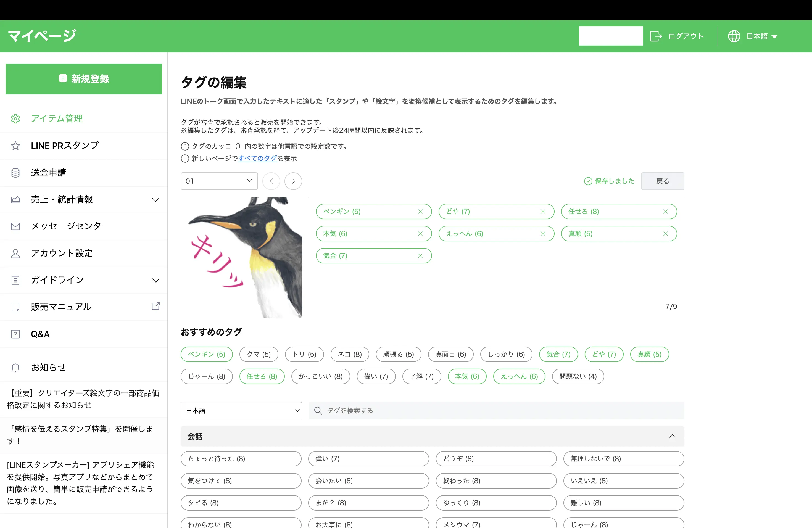This screenshot has width=812, height=528.
Task: Click the bell icon for お知らせ
Action: click(15, 367)
